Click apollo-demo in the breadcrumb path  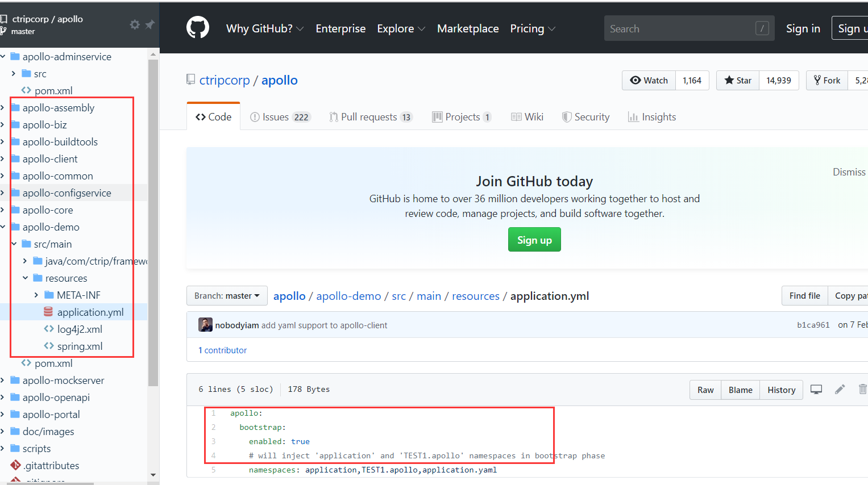click(x=348, y=296)
